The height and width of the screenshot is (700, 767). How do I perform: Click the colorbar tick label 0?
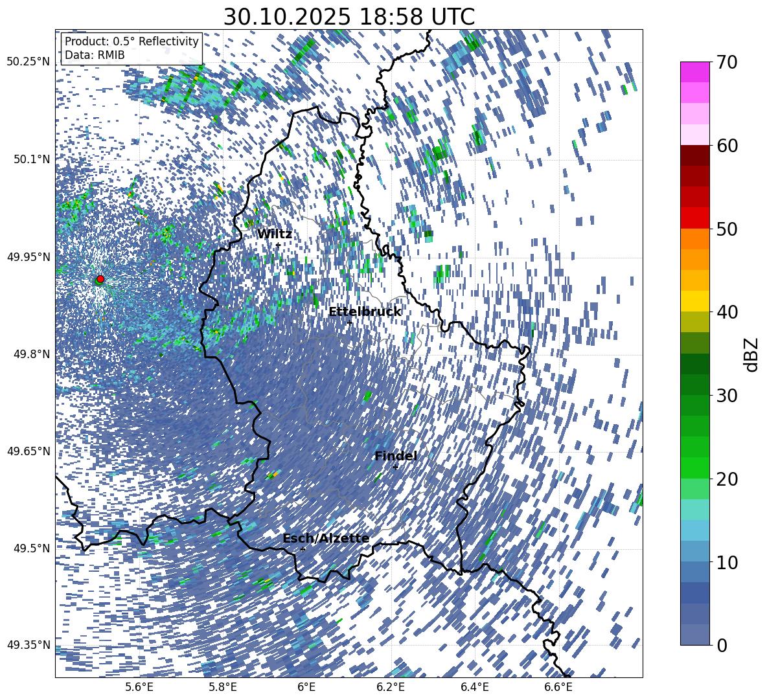point(722,645)
